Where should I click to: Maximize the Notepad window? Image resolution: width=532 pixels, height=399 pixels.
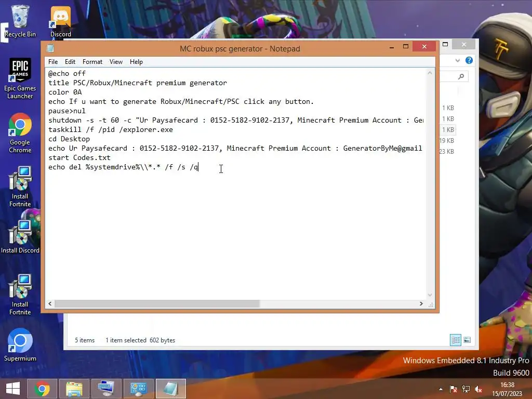(405, 47)
